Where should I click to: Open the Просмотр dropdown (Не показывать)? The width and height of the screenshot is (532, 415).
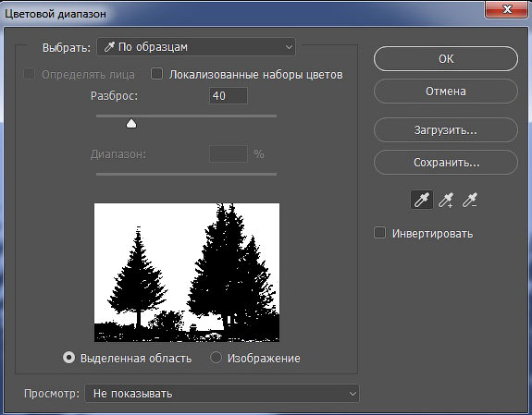222,394
